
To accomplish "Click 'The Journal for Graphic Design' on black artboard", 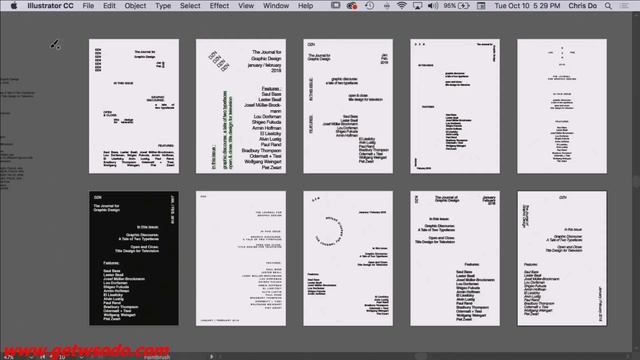I will point(107,208).
